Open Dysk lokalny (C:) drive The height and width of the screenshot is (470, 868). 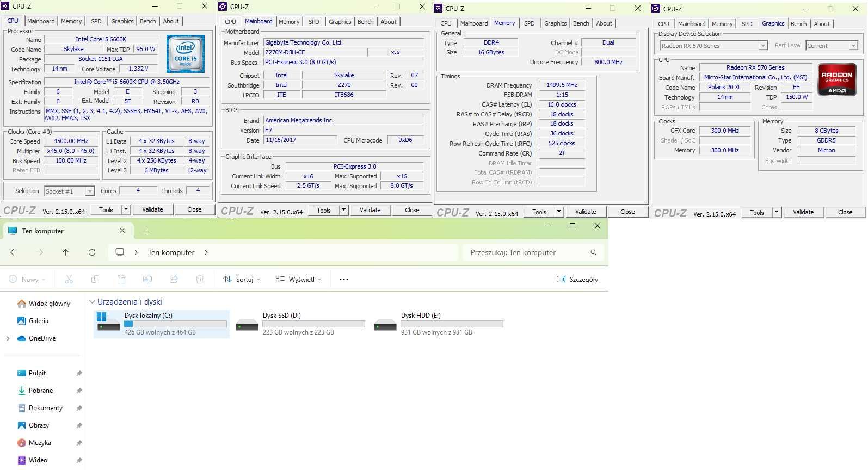point(162,324)
